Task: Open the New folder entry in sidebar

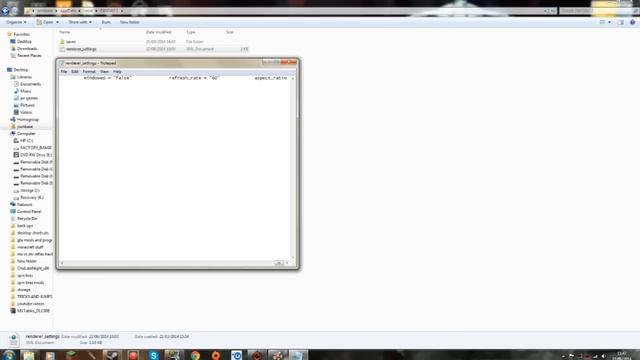Action: click(x=27, y=261)
